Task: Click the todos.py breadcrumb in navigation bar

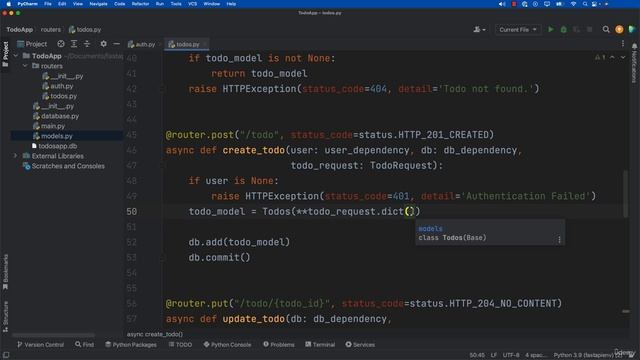Action: [x=85, y=29]
